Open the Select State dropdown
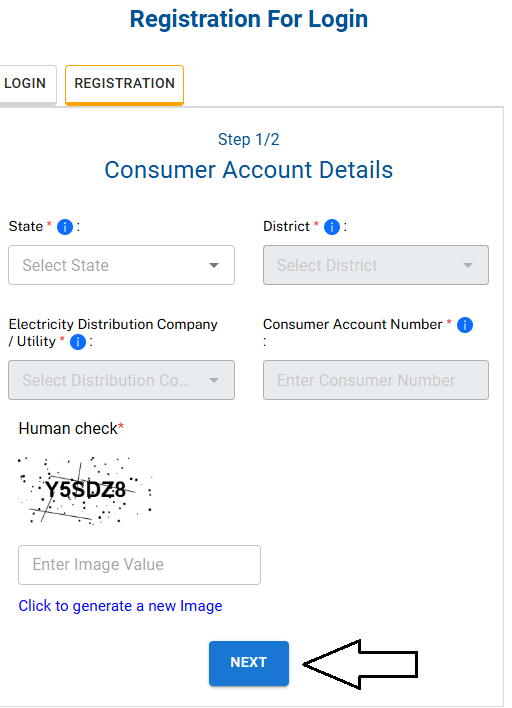This screenshot has height=708, width=512. [x=121, y=265]
